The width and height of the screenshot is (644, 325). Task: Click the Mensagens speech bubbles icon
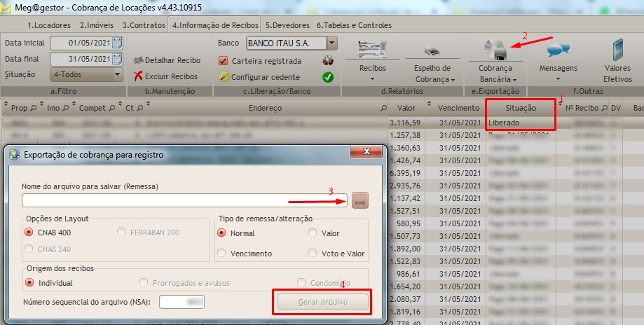click(x=558, y=50)
